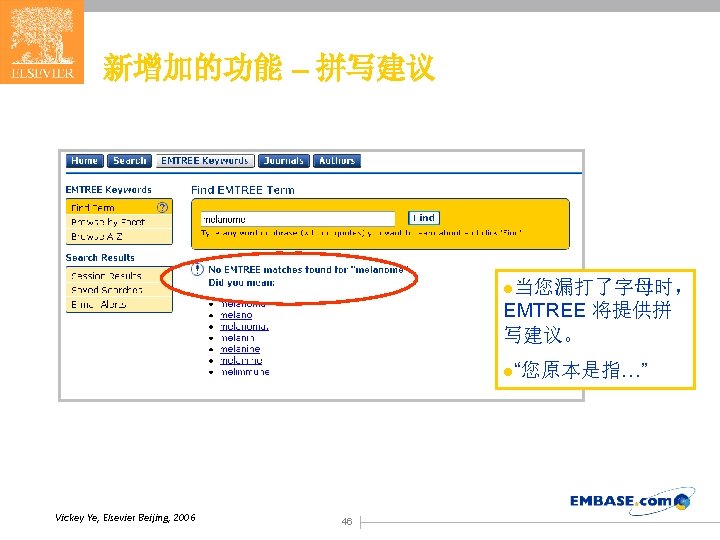Viewport: 720px width, 540px height.
Task: Select the EMTREE Keywords tab
Action: (x=205, y=161)
